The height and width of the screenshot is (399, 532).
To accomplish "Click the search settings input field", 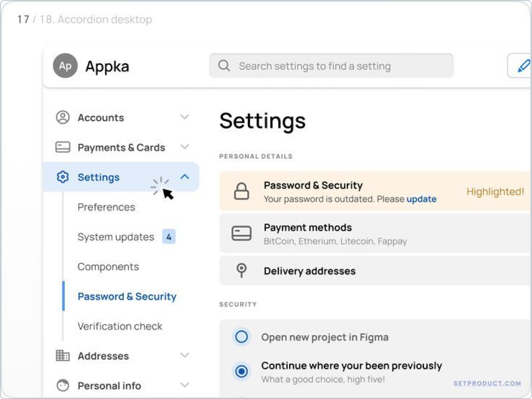I will coord(331,66).
